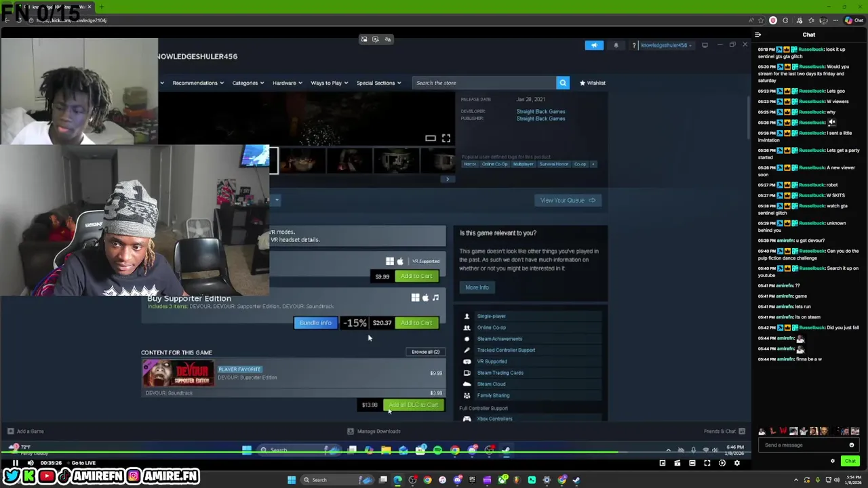Open the knowledgeshuler456 account dropdown

[x=666, y=45]
